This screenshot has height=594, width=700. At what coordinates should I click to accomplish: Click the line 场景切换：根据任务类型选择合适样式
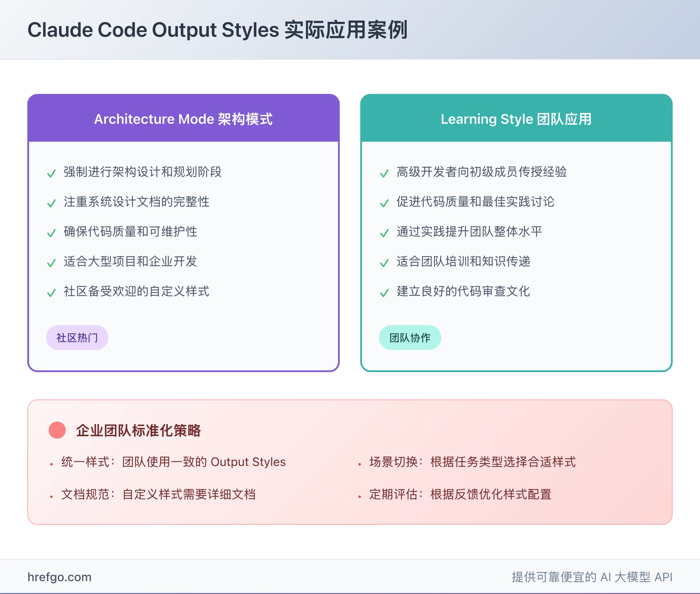click(472, 462)
